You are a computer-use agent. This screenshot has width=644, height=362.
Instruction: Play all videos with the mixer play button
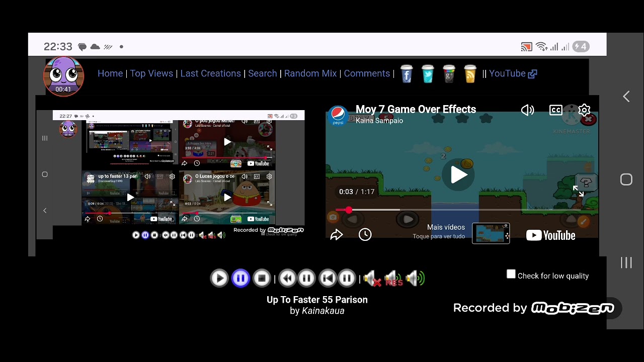click(219, 278)
